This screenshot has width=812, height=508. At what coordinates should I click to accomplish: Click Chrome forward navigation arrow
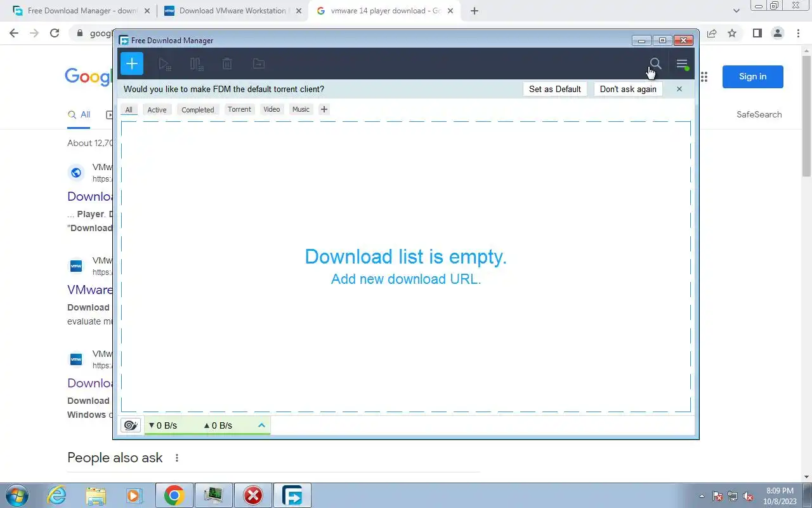tap(34, 33)
